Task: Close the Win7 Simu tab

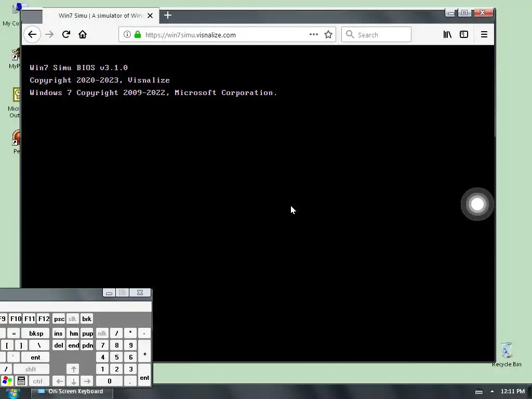Action: 150,16
